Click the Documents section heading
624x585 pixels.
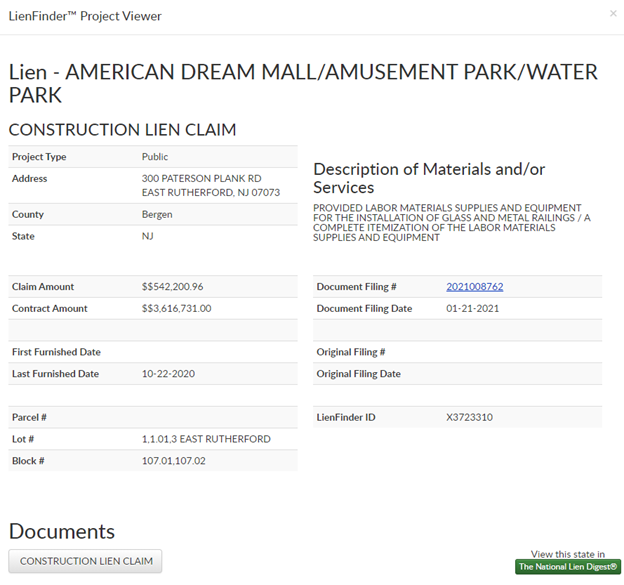62,531
